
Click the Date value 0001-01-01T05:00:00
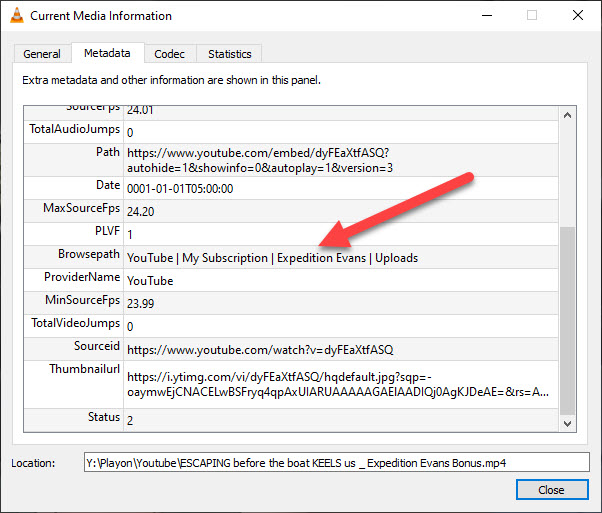180,189
